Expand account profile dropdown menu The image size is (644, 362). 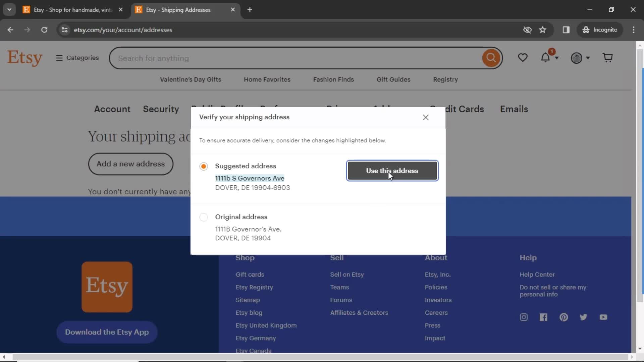580,57
